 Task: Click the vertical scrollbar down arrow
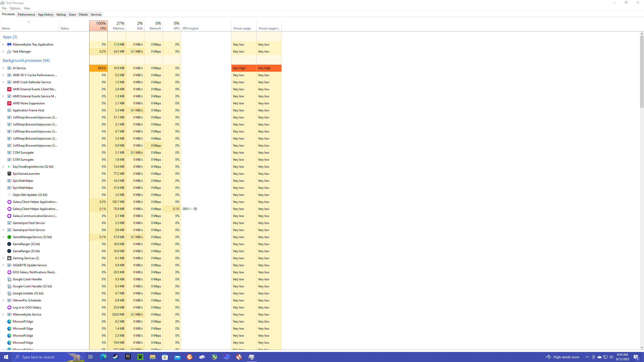pos(642,348)
